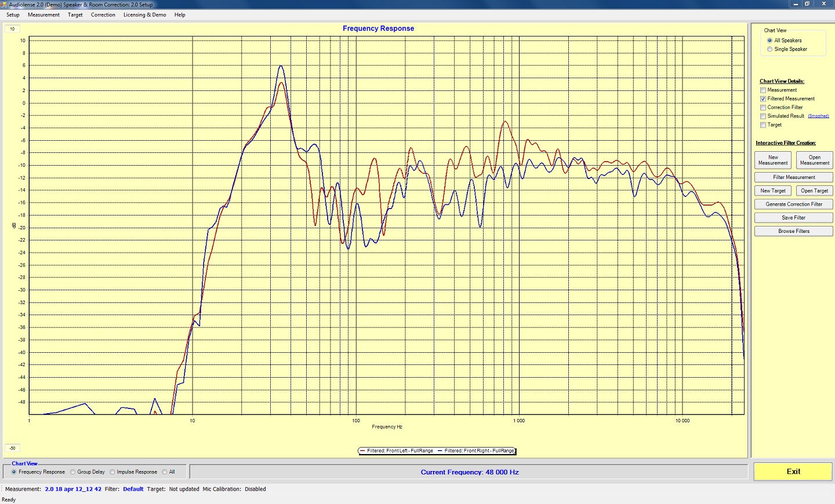This screenshot has width=835, height=504.
Task: Open the Help menu
Action: pos(180,15)
